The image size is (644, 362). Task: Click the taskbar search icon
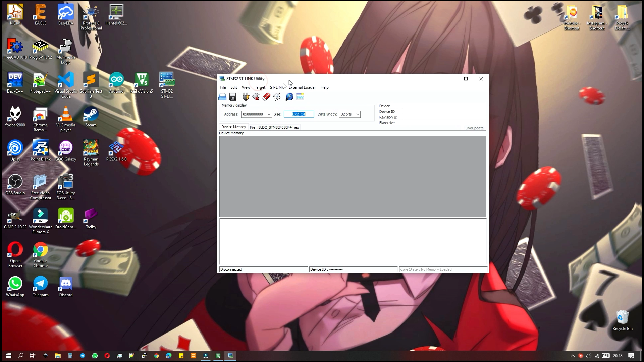(x=21, y=356)
